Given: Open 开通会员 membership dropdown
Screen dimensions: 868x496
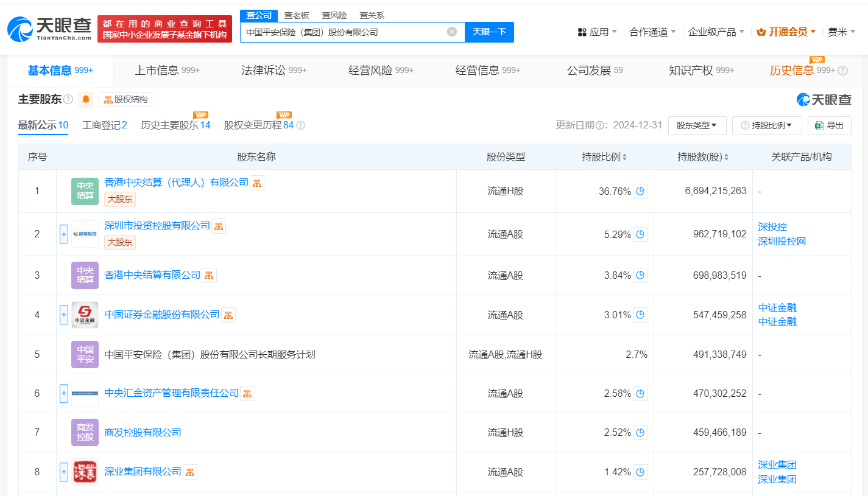Looking at the screenshot, I should (786, 32).
